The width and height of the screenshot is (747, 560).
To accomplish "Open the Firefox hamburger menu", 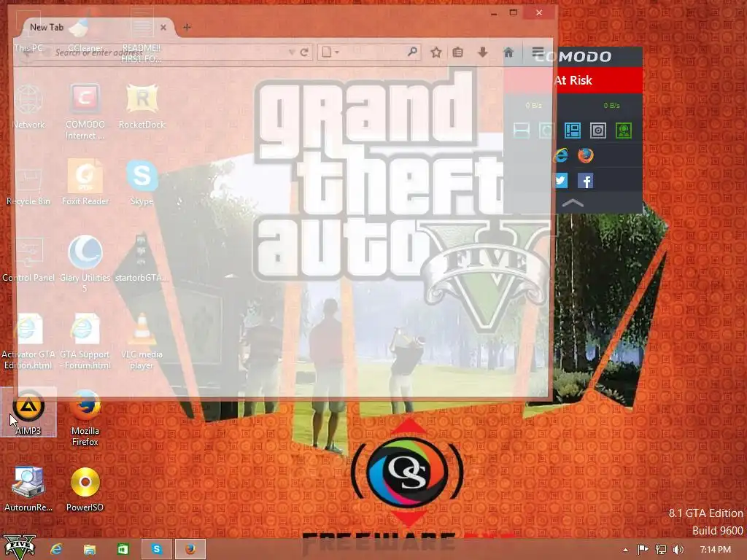I will [x=538, y=52].
